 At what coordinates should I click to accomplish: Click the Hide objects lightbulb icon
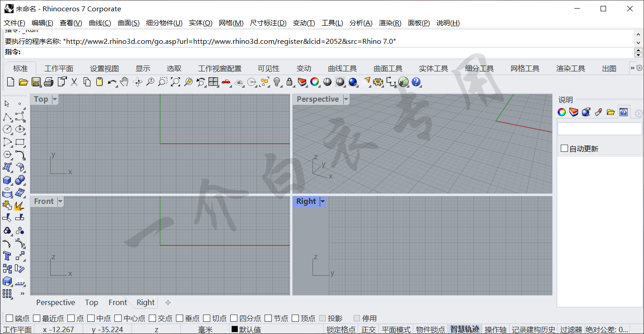tap(277, 82)
